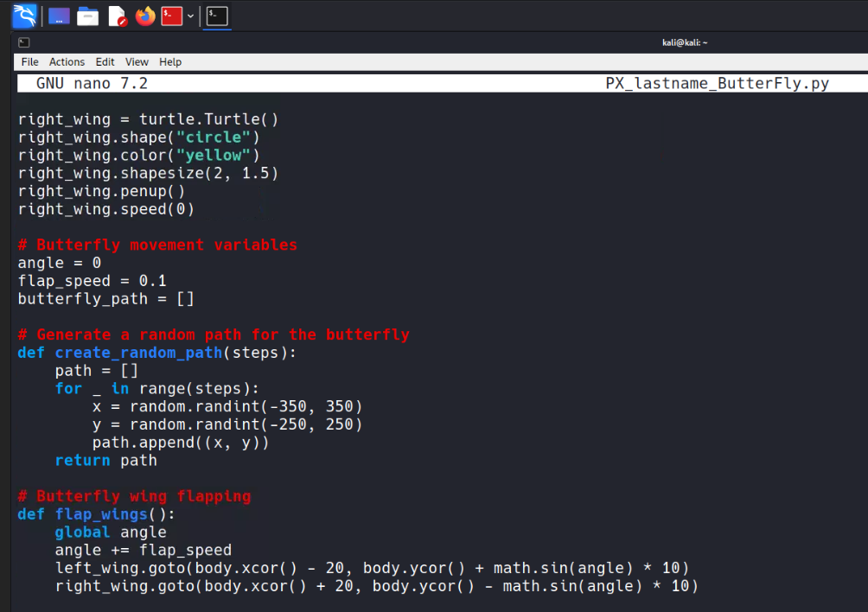Viewport: 868px width, 612px height.
Task: Select the active terminal taskbar button
Action: (x=218, y=16)
